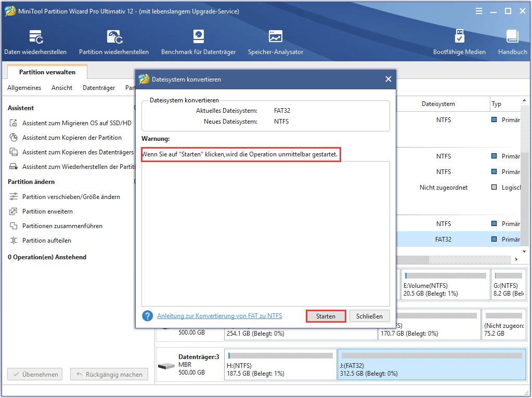Open the Handbuch manual
The image size is (532, 398).
(x=512, y=42)
